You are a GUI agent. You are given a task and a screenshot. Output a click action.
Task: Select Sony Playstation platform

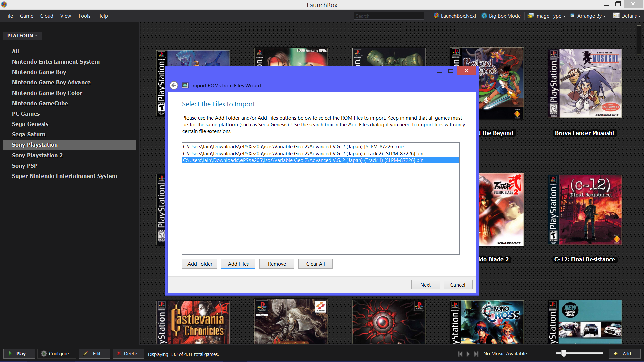pos(69,145)
